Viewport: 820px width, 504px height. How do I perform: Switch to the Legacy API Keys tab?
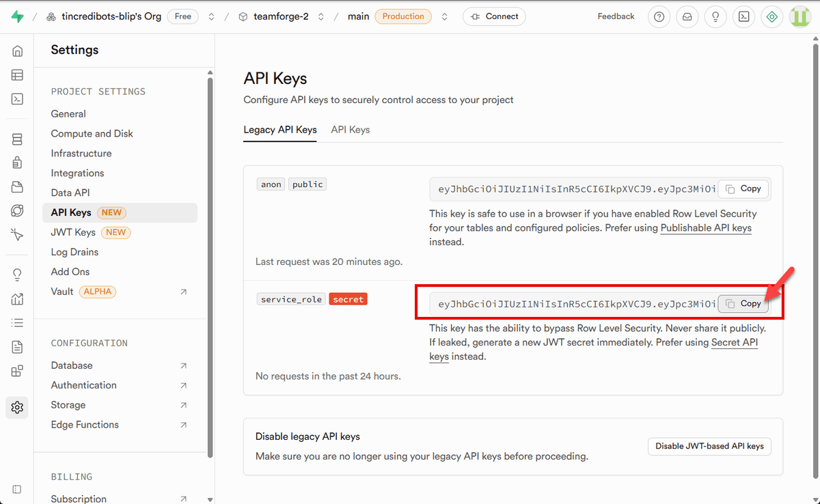pos(280,129)
